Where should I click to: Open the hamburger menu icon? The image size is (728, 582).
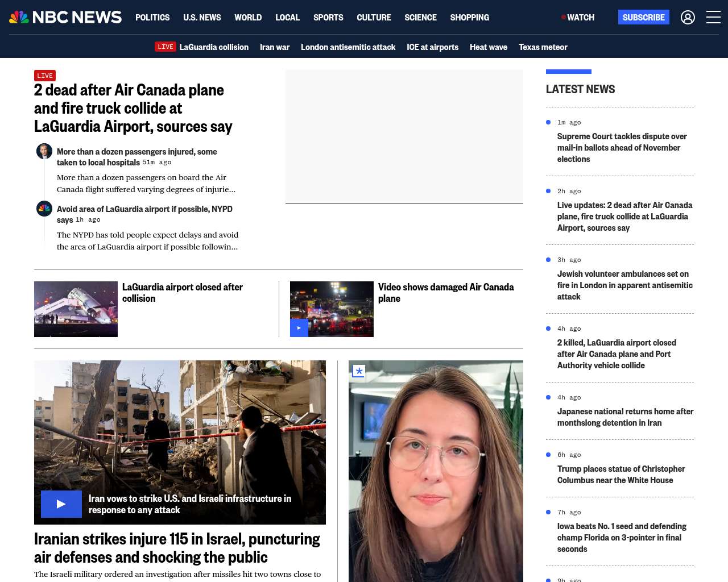point(713,18)
